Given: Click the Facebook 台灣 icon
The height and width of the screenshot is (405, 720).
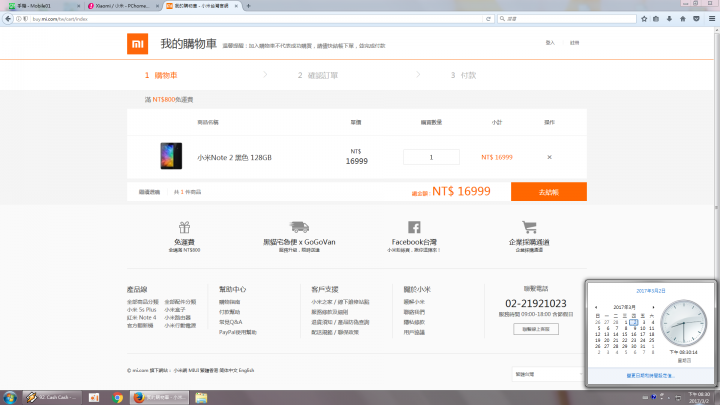Looking at the screenshot, I should 414,227.
